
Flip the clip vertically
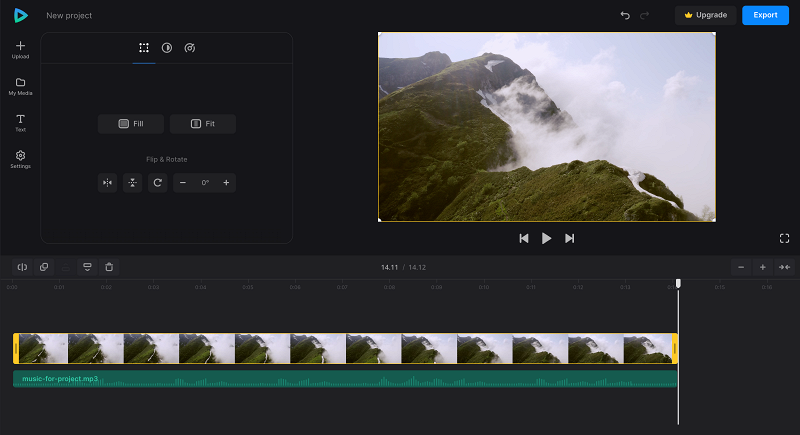click(133, 183)
